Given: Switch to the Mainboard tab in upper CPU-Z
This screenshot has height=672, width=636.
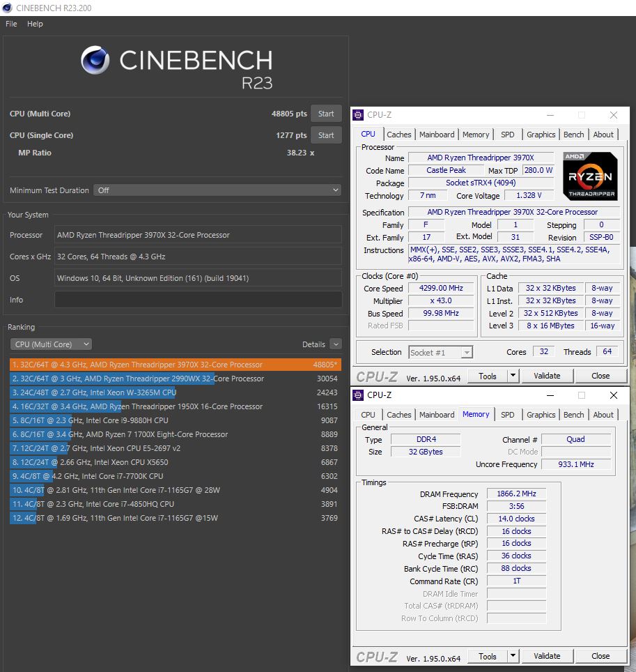Looking at the screenshot, I should 437,135.
